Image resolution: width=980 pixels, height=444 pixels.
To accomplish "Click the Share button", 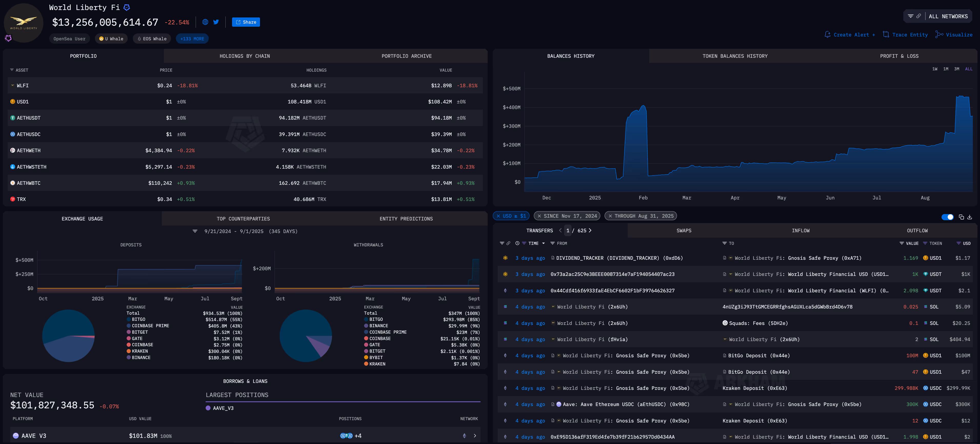I will click(246, 22).
